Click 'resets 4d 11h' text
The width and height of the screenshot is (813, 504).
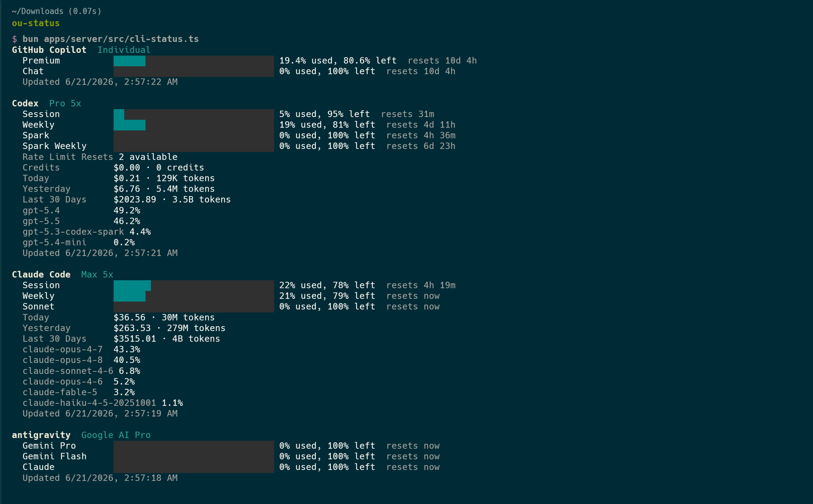[421, 125]
